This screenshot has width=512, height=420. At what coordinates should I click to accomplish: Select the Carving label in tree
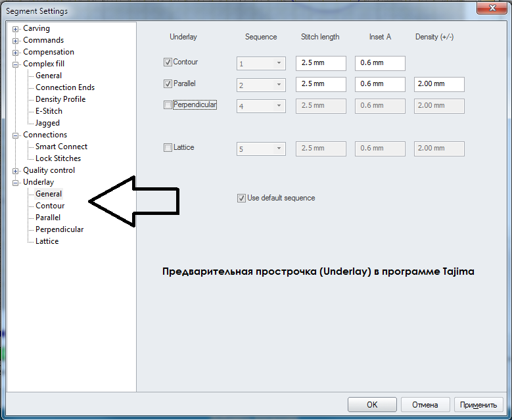point(36,28)
